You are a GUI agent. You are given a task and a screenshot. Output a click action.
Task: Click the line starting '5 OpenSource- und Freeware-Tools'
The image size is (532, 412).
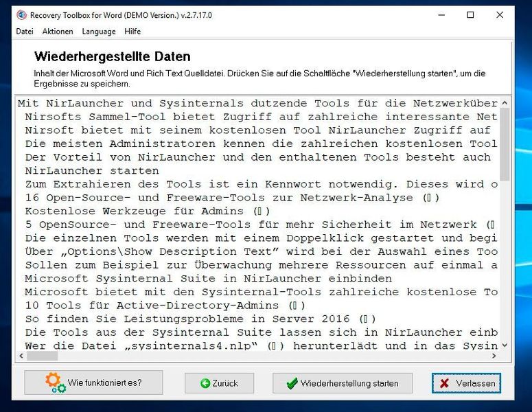tap(260, 225)
